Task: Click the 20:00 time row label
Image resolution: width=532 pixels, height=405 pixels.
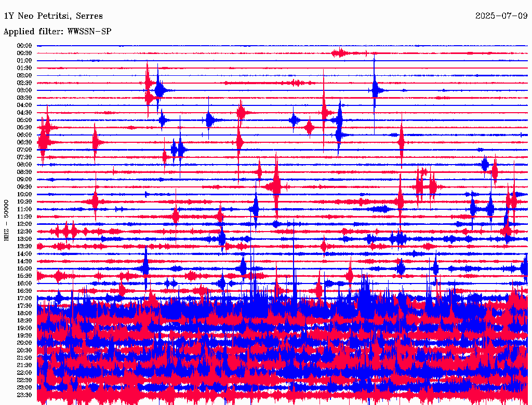Action: click(x=24, y=343)
